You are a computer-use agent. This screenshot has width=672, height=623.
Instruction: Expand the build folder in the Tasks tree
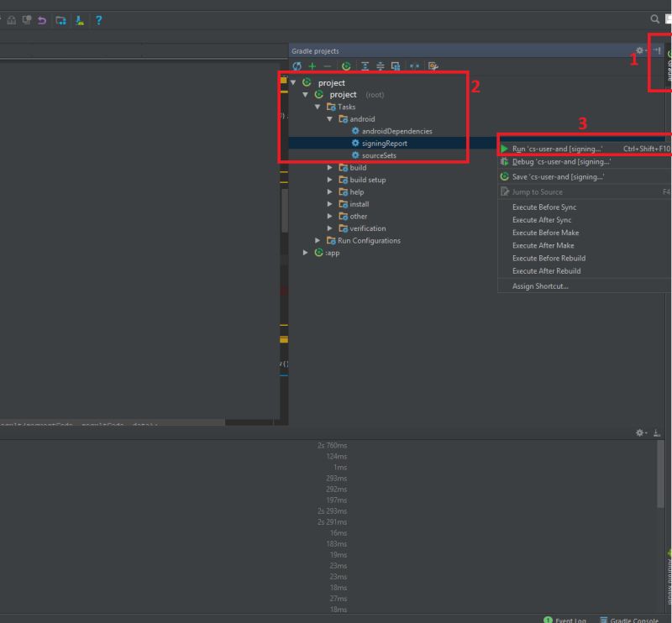click(x=330, y=167)
